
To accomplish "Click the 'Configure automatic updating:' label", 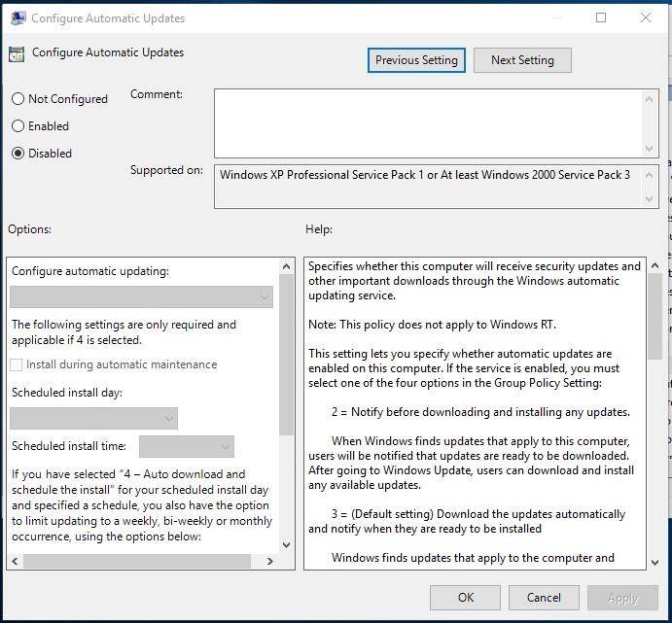I will click(x=90, y=271).
